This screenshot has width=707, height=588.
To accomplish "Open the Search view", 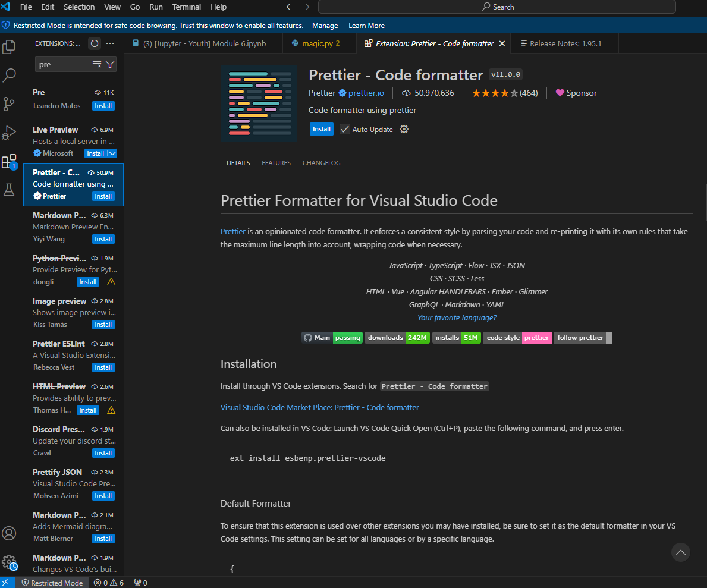I will coord(9,75).
